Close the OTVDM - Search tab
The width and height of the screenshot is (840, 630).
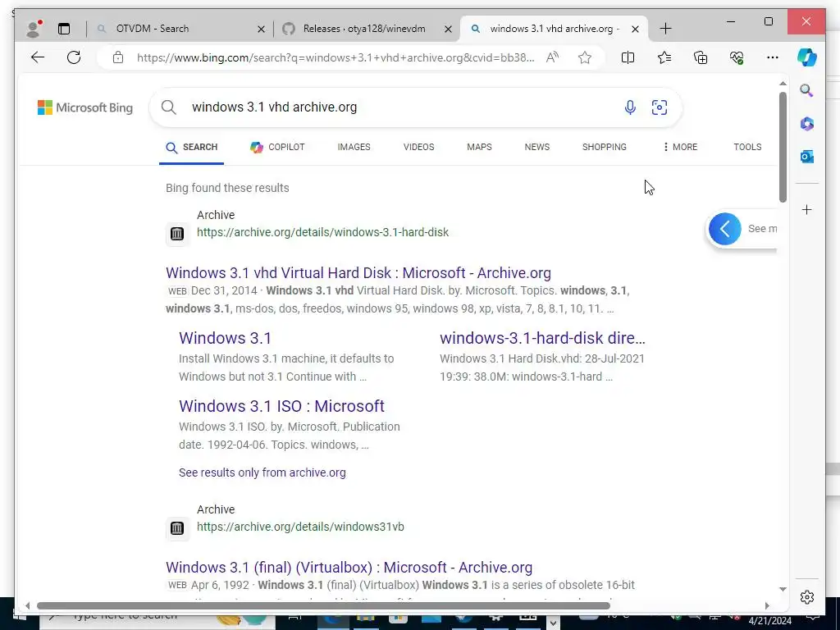point(261,29)
